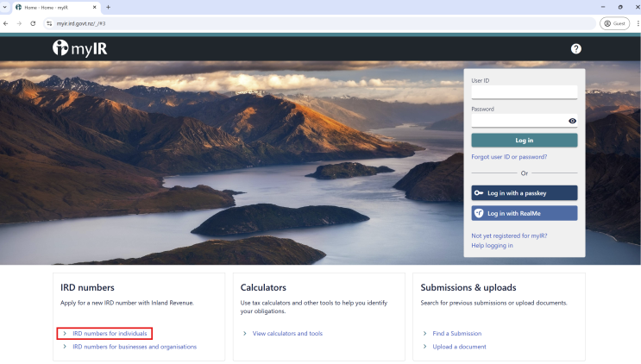Click chevron beside IRD numbers for businesses

pyautogui.click(x=65, y=347)
